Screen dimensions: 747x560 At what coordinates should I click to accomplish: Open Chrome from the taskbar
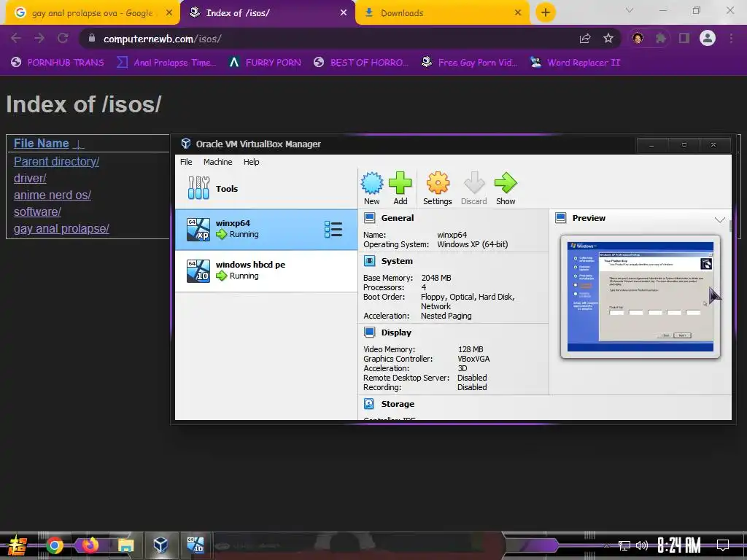point(54,545)
